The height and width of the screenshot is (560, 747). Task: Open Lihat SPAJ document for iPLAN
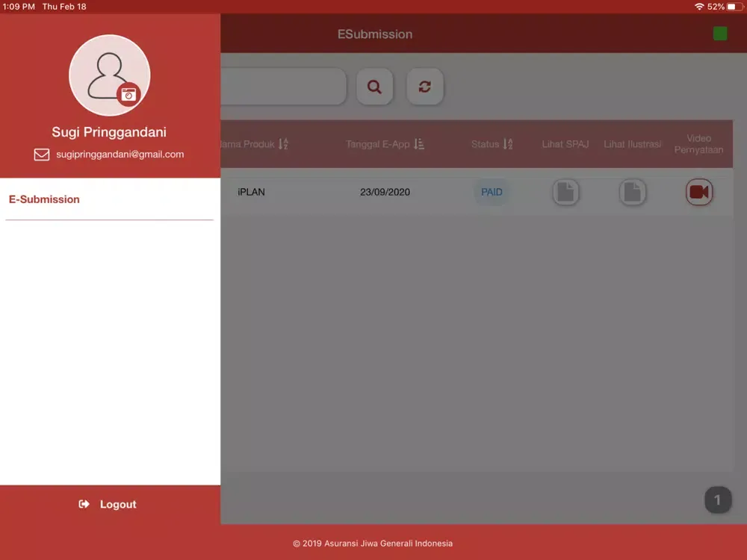pyautogui.click(x=565, y=192)
